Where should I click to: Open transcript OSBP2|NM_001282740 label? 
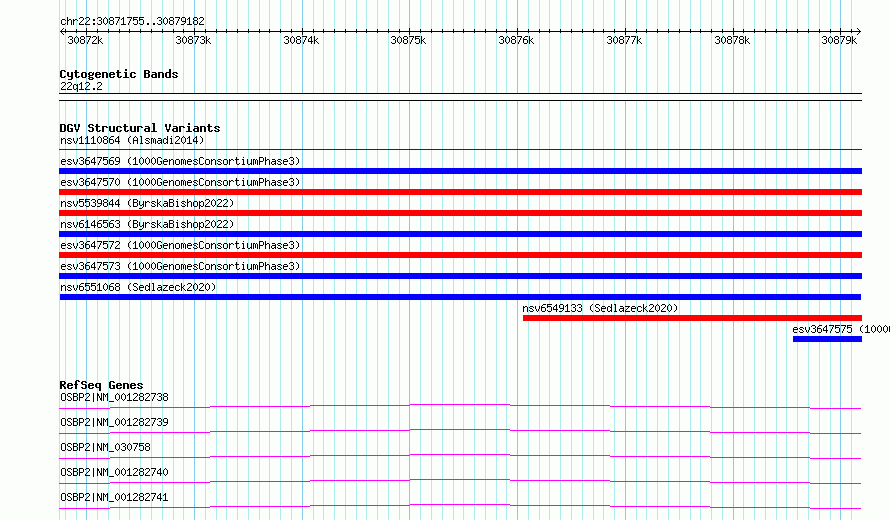[114, 472]
